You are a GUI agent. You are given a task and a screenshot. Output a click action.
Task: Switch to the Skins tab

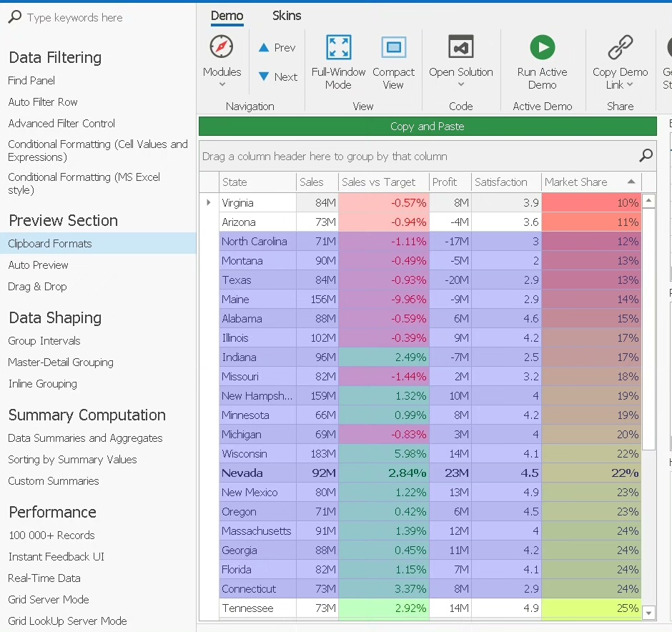click(287, 16)
